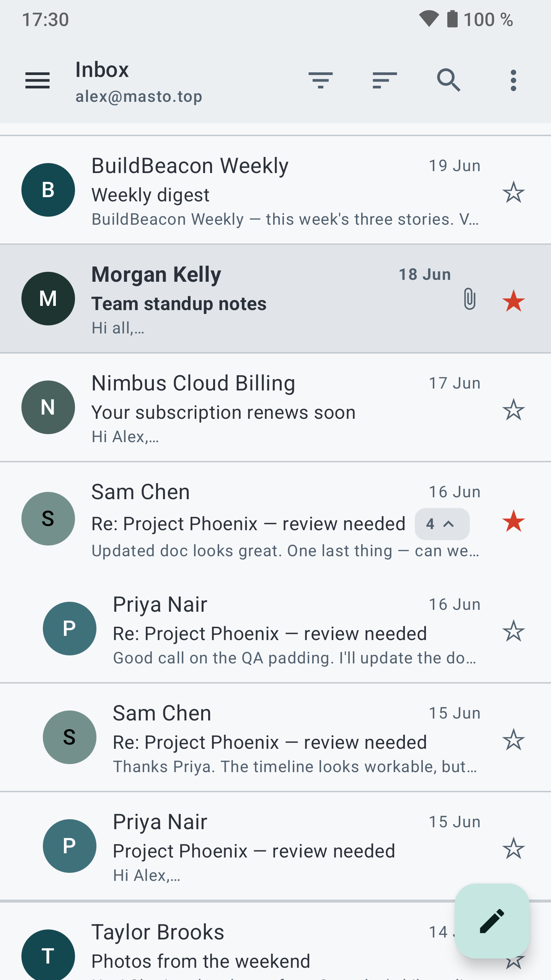Open the three-dot overflow menu
Viewport: 551px width, 980px height.
pos(513,80)
